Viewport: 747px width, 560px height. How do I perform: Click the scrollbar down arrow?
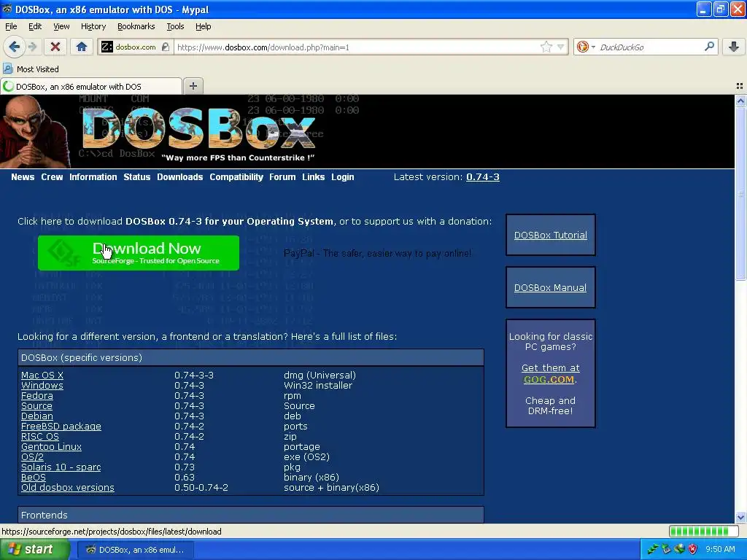point(740,518)
